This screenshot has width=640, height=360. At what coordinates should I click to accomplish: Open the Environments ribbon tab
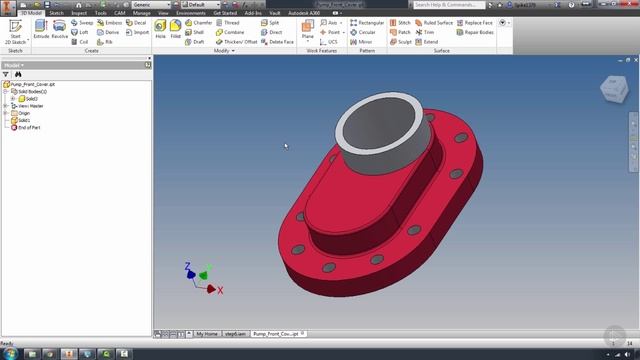(x=191, y=13)
